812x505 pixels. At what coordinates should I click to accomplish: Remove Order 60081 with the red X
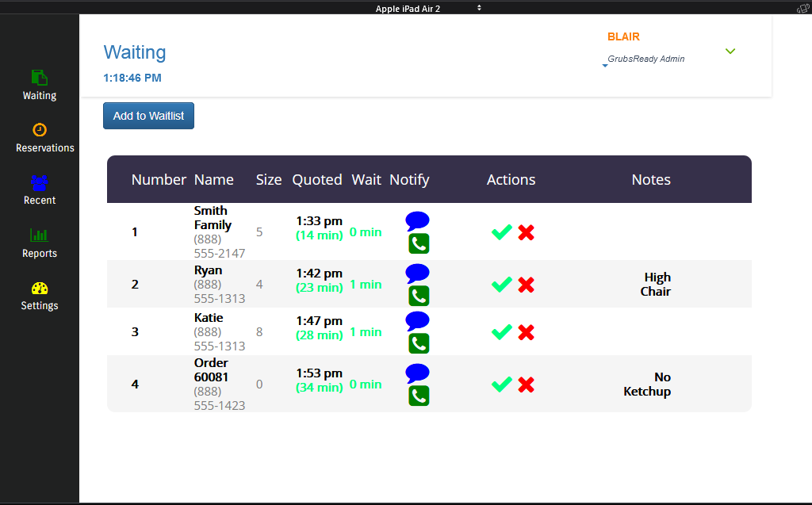pos(526,384)
